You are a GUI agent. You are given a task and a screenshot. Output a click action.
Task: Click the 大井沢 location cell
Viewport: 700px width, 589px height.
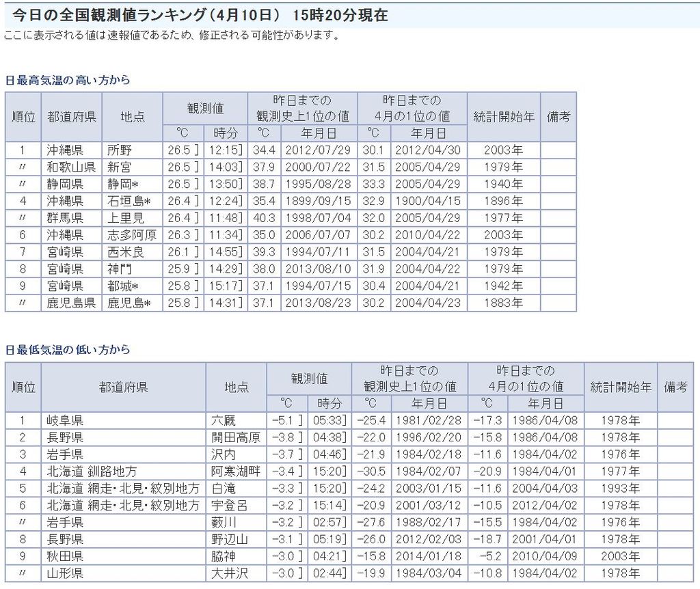(x=229, y=574)
